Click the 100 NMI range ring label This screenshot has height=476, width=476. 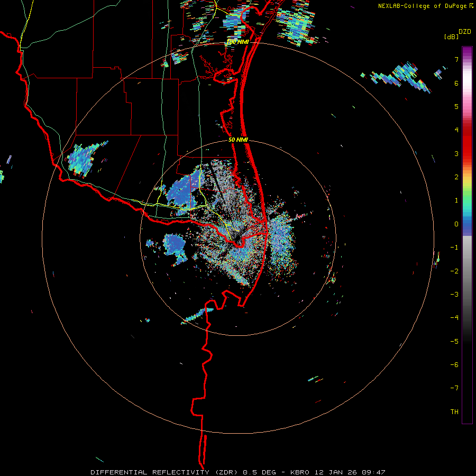(x=237, y=42)
